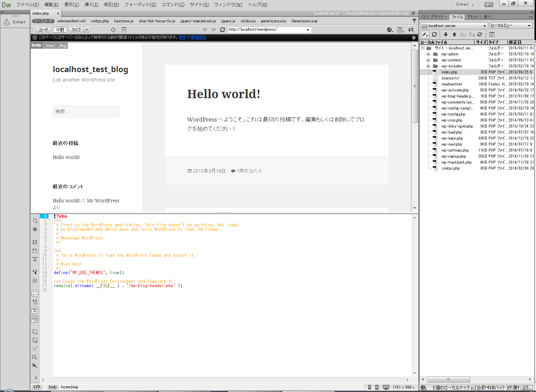
Task: Open the ローカルビュー view dropdown
Action: [511, 26]
